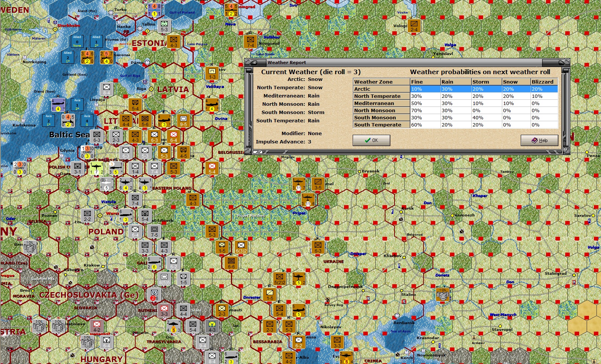This screenshot has width=601, height=364.
Task: Select the 5-3 unit counter beside Tallinn
Action: 164,26
